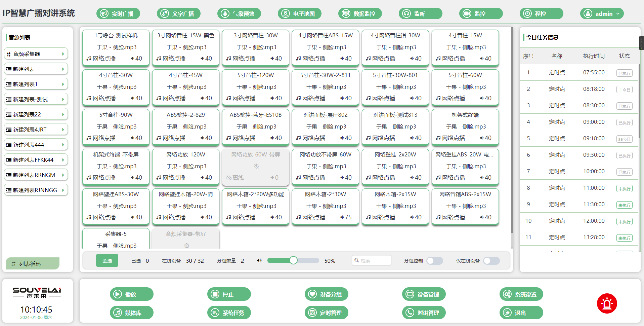644x326 pixels.
Task: Open the 电子地图 electronic map
Action: [x=299, y=13]
